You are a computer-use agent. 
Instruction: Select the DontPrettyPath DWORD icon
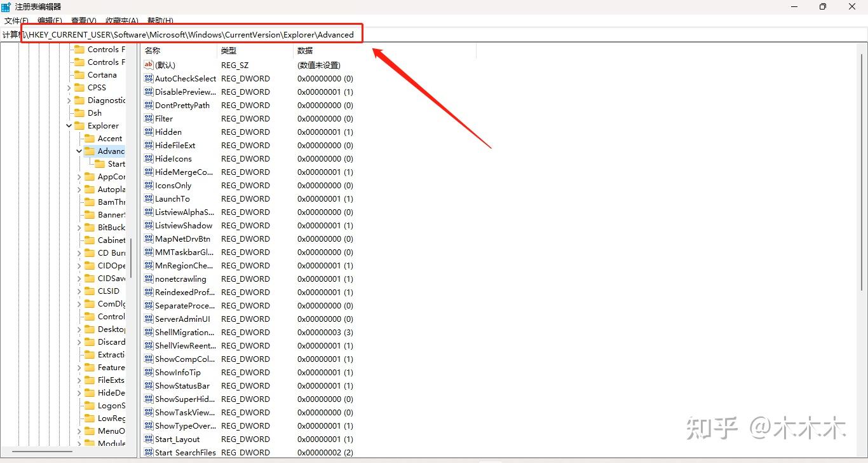(149, 105)
